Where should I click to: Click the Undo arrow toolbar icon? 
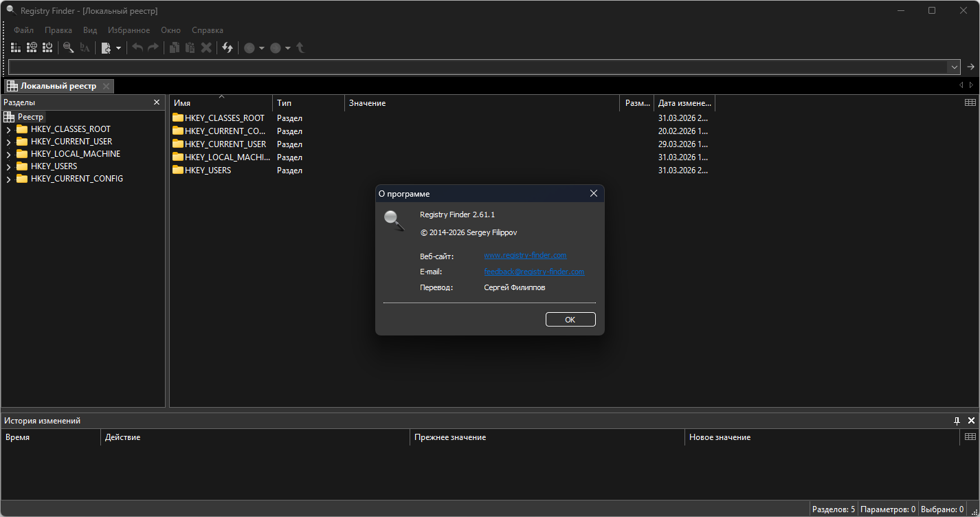tap(137, 47)
